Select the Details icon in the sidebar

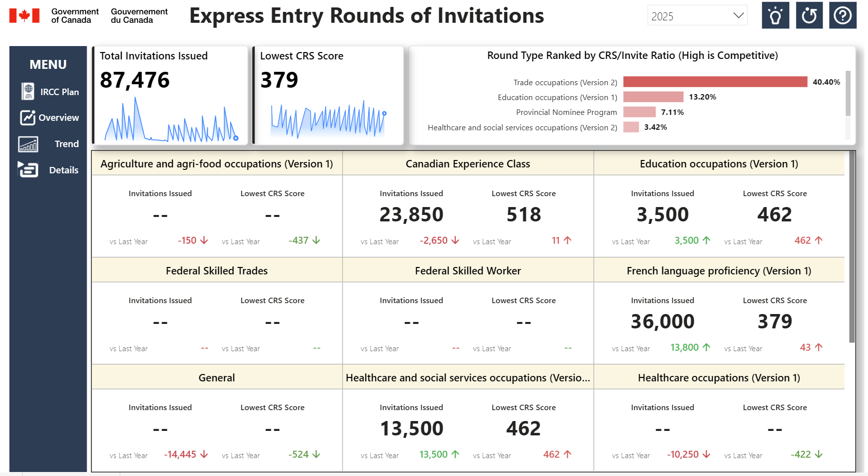tap(28, 170)
